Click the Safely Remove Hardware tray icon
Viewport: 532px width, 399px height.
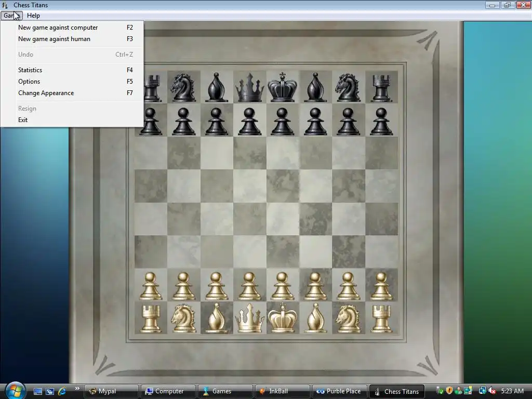coord(440,391)
